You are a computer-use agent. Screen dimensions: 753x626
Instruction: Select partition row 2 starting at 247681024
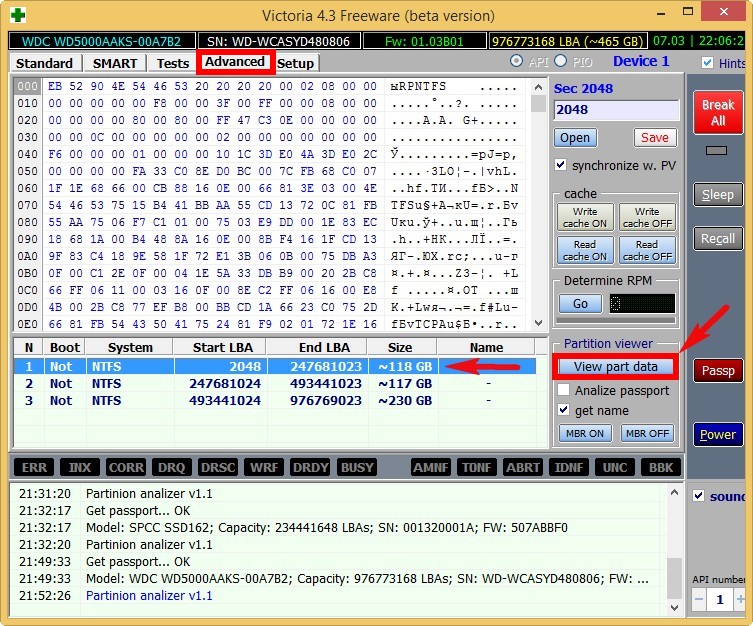(274, 384)
